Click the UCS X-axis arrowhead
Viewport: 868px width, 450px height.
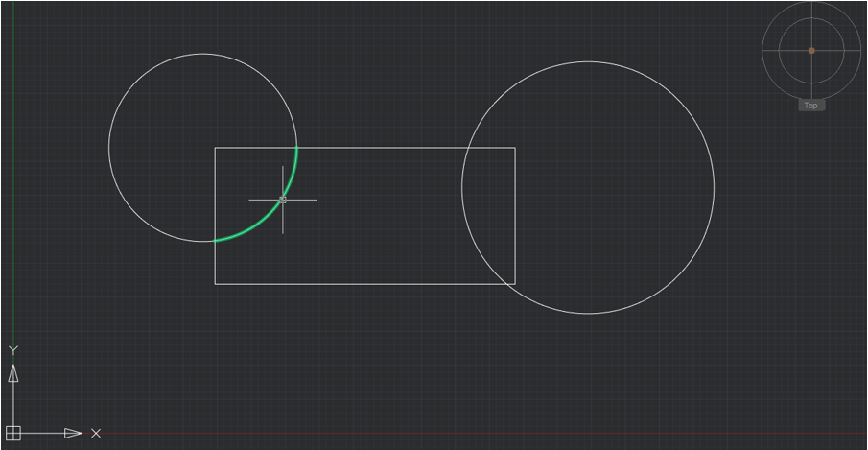click(x=73, y=434)
